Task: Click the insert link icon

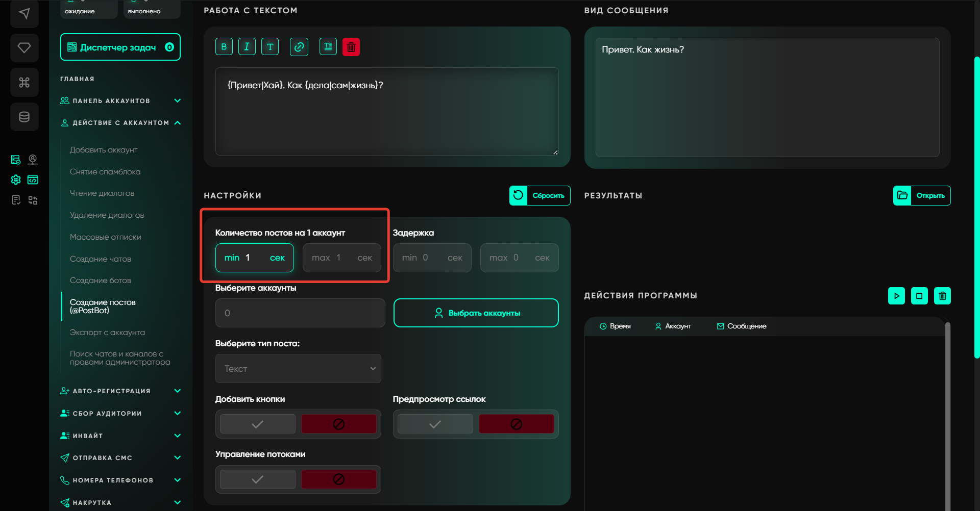Action: (299, 47)
